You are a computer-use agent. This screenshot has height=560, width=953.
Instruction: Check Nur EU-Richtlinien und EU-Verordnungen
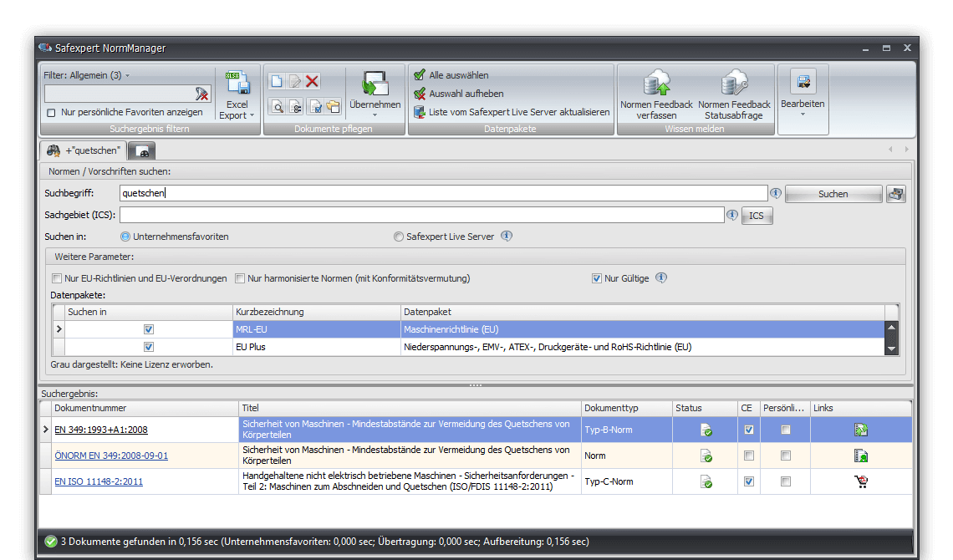pos(57,278)
